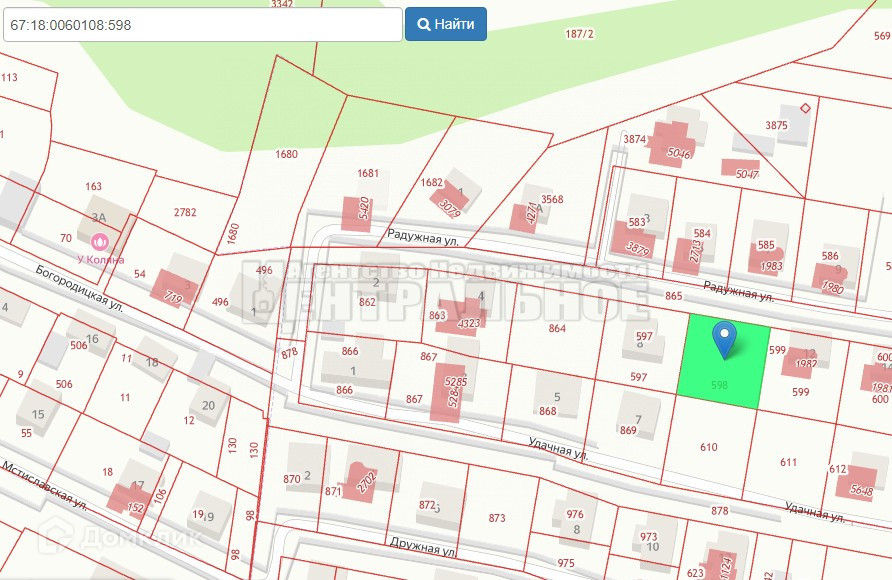This screenshot has width=892, height=580.
Task: Click parcel label 864
Action: [x=557, y=328]
